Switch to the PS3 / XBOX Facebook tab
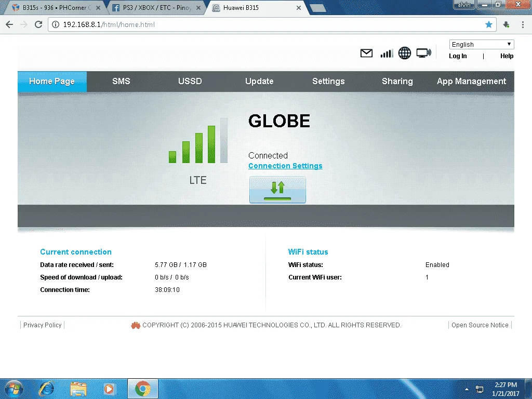Viewport: 532px width, 399px height. pyautogui.click(x=156, y=7)
